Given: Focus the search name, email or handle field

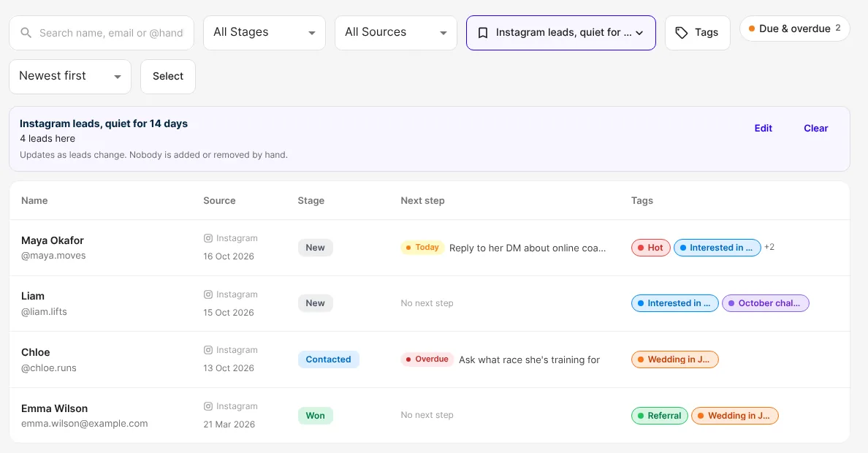Looking at the screenshot, I should (x=102, y=33).
